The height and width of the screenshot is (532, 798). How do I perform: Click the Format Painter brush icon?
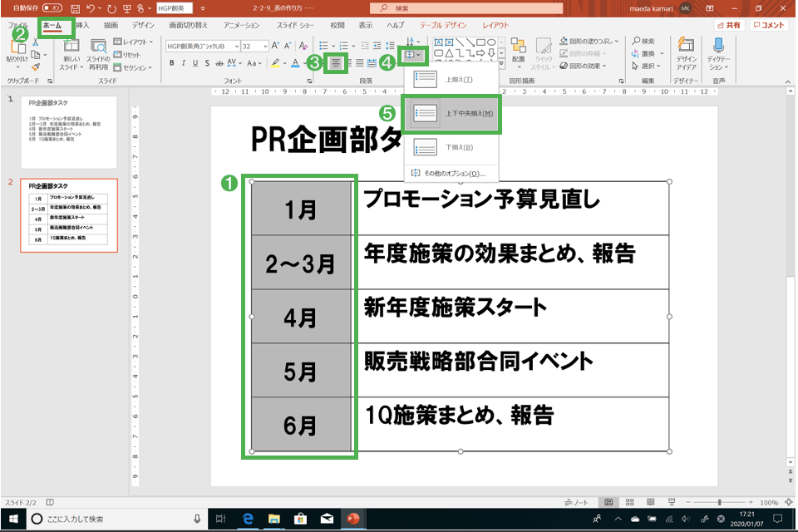[x=36, y=67]
